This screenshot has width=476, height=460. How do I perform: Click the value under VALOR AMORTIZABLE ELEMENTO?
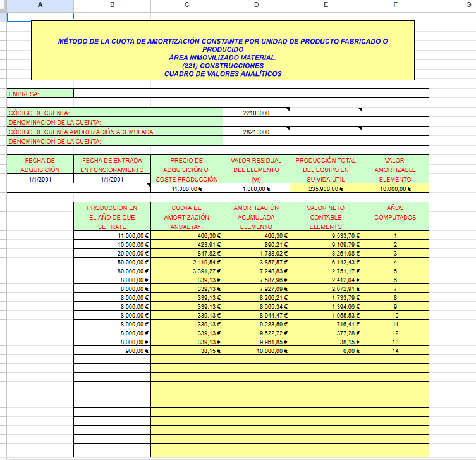click(x=395, y=189)
